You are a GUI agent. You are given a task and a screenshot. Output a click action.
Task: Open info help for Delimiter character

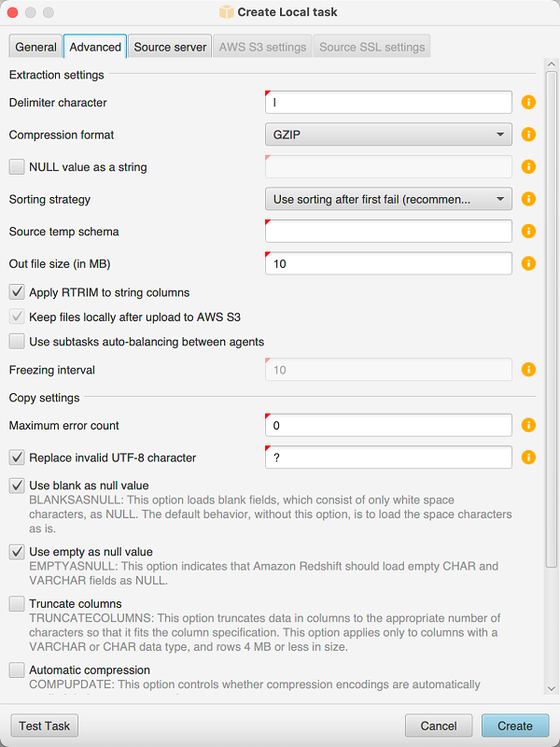point(528,102)
